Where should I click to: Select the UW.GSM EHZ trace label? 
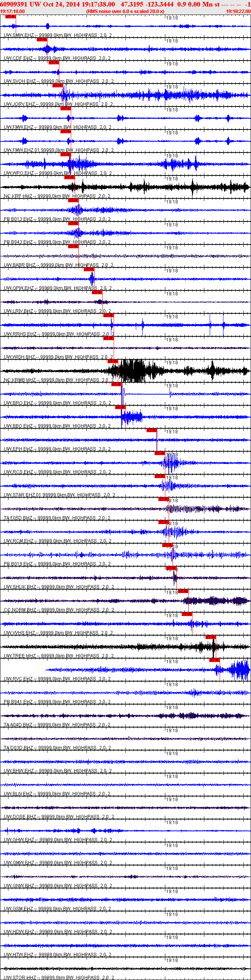58,909
